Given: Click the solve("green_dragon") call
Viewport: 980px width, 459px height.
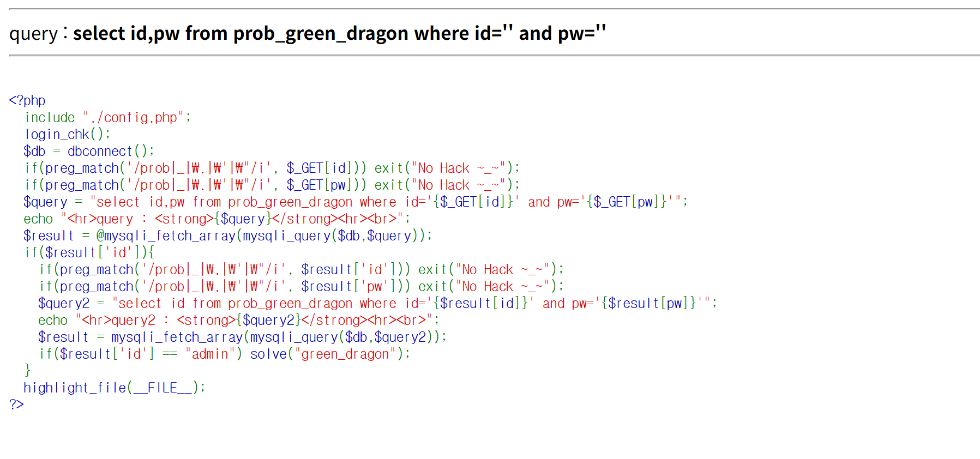Looking at the screenshot, I should click(x=329, y=354).
